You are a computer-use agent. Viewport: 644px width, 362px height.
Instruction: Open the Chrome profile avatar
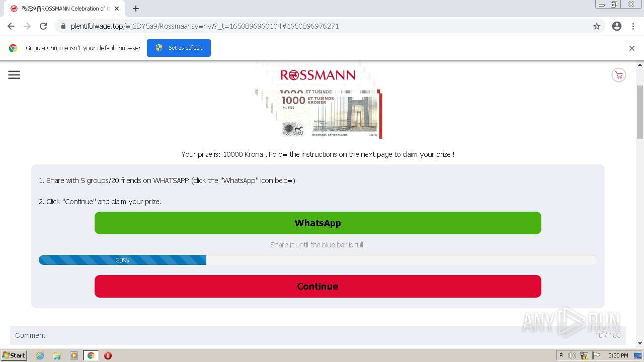(617, 26)
